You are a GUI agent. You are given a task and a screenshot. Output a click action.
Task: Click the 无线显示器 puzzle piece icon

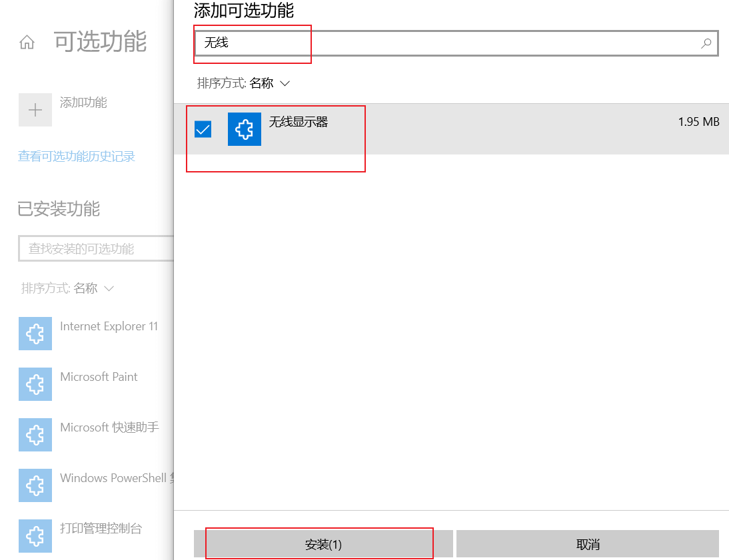pyautogui.click(x=245, y=129)
